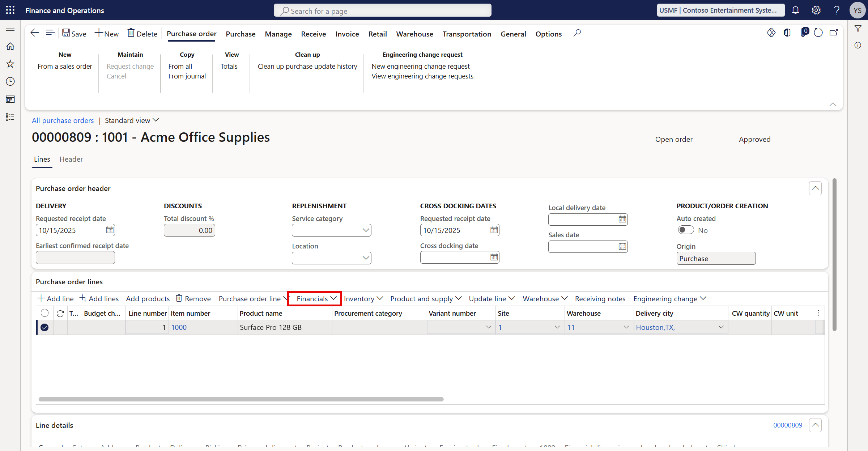Open calendar picker for Cross docking date
This screenshot has width=868, height=451.
[x=494, y=257]
